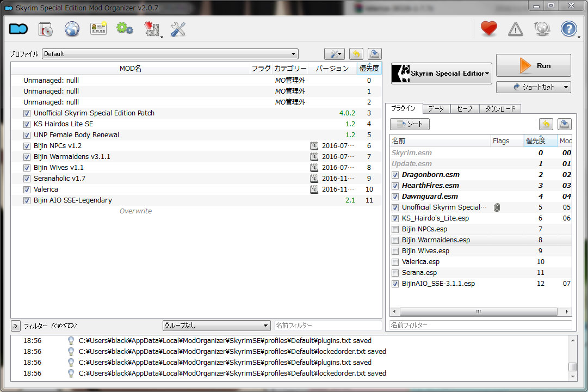Screen dimensions: 588x392
Task: Click the warning triangle problems icon
Action: click(x=515, y=29)
